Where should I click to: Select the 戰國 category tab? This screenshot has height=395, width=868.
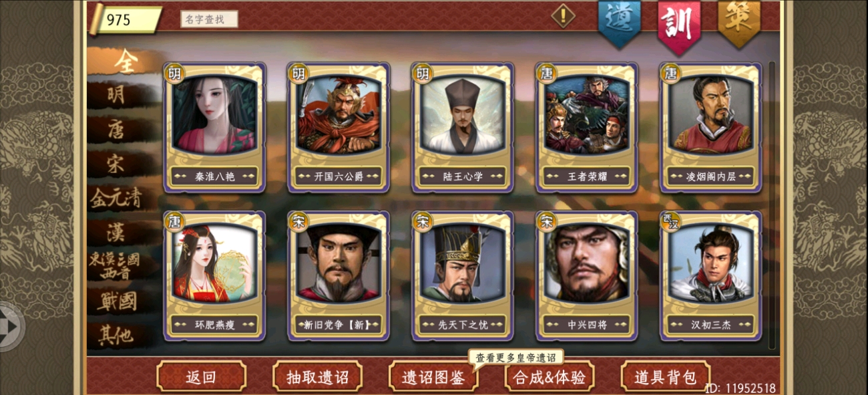click(x=117, y=301)
